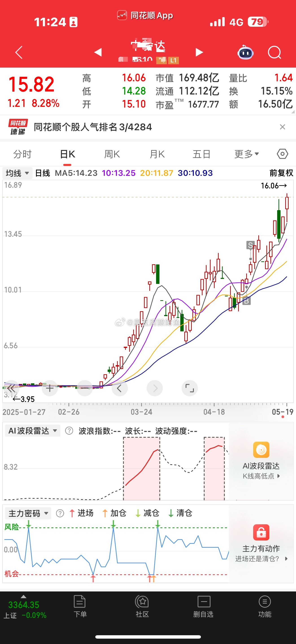Jump to earliest data with double-left arrow
Viewport: 296px width, 644px height.
click(11, 388)
